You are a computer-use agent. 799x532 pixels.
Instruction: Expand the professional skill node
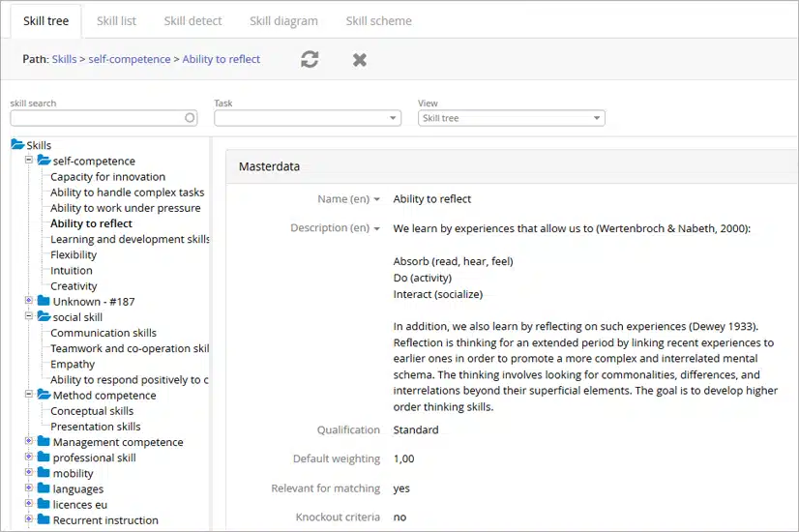pos(29,458)
